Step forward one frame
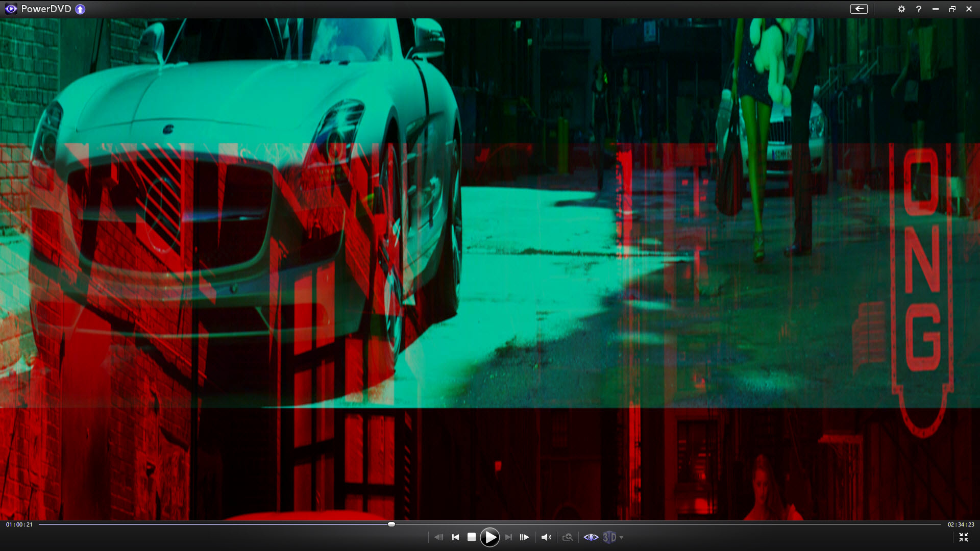 click(524, 537)
